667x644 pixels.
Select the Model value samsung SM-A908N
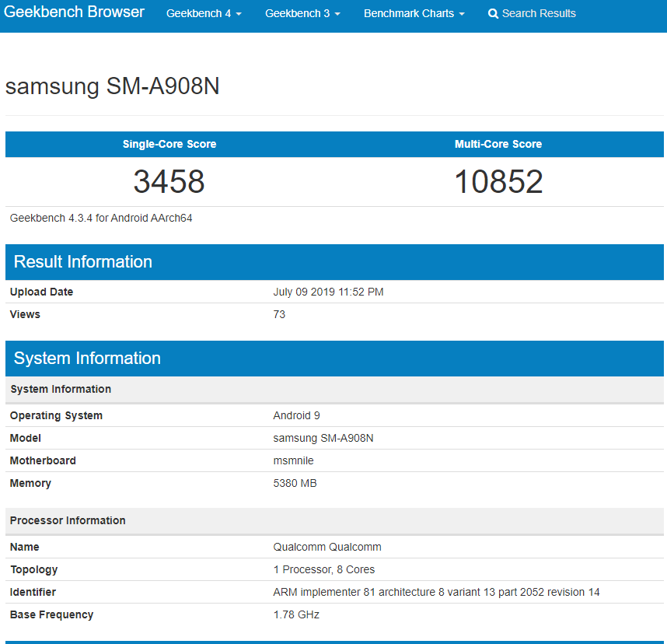pos(323,439)
